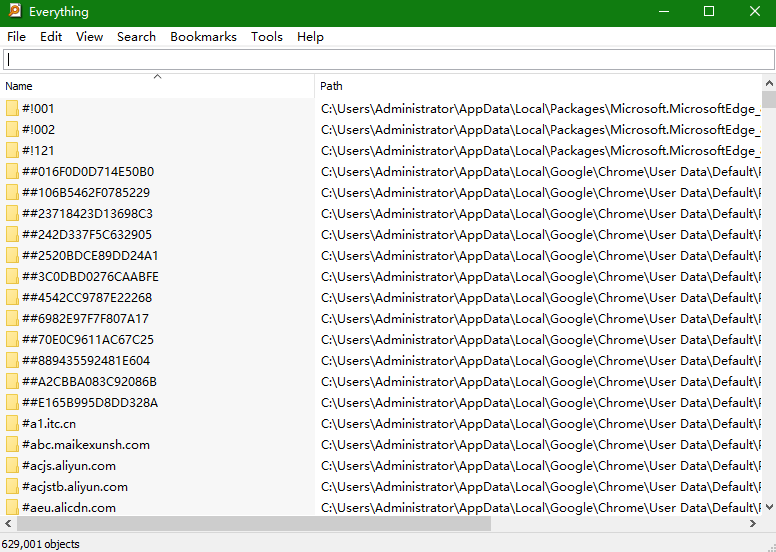Select the #abc.maikexunsh.com name text

(x=86, y=445)
